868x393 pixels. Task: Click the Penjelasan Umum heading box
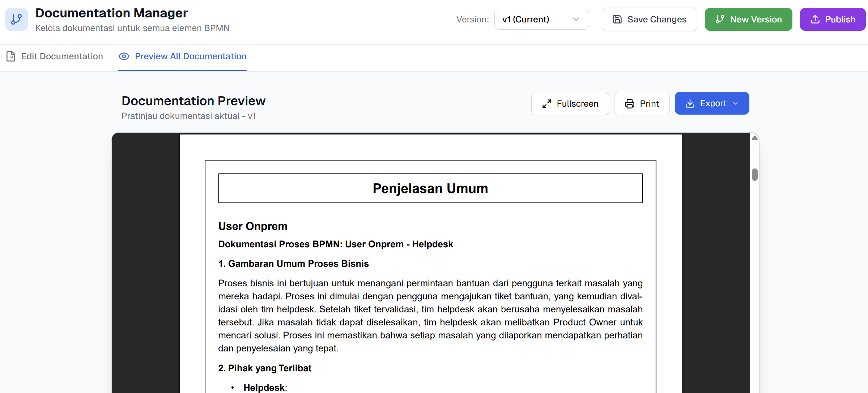[430, 188]
